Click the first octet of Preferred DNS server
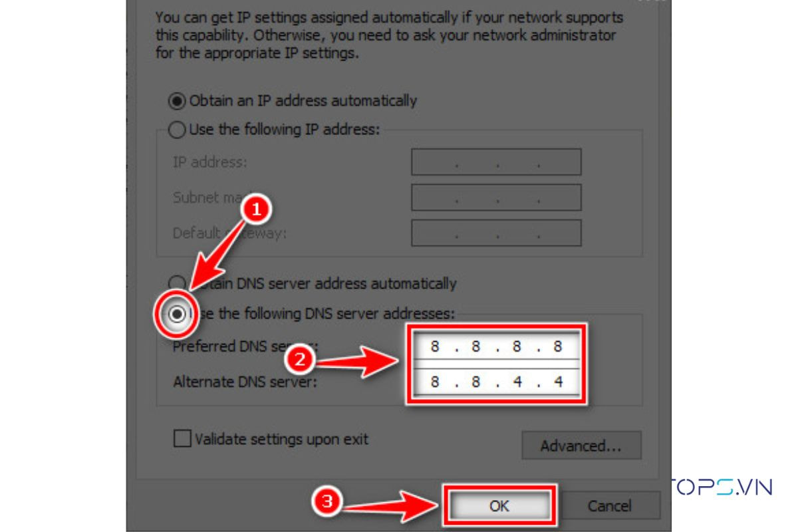The image size is (798, 532). click(435, 346)
